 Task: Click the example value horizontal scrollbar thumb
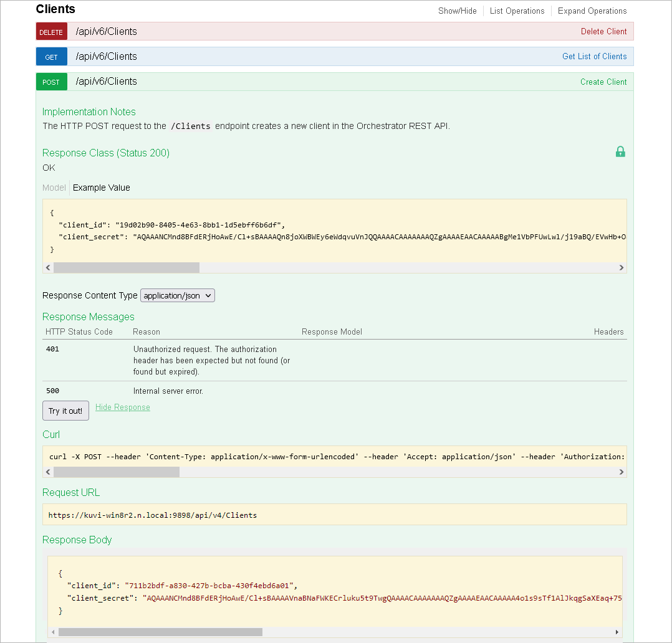(127, 268)
